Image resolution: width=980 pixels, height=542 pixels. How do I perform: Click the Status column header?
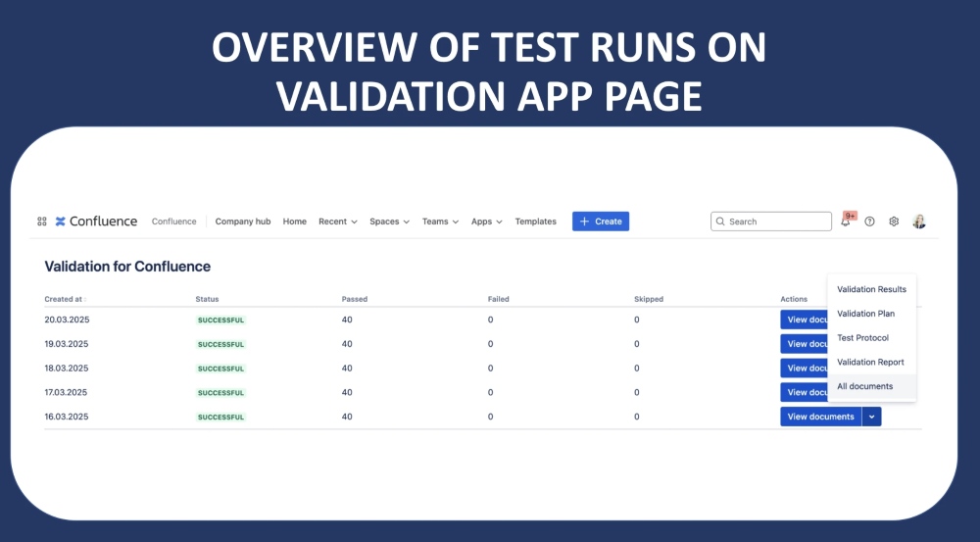[207, 300]
